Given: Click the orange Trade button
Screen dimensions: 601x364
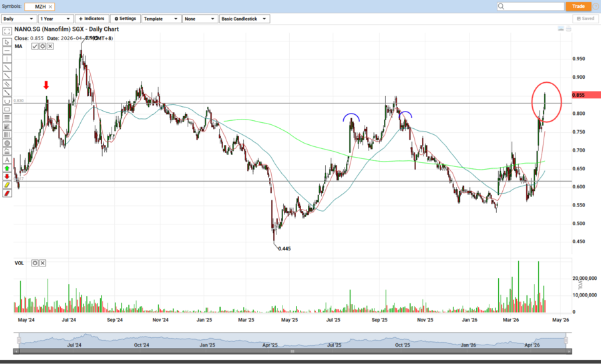Looking at the screenshot, I should coord(578,6).
